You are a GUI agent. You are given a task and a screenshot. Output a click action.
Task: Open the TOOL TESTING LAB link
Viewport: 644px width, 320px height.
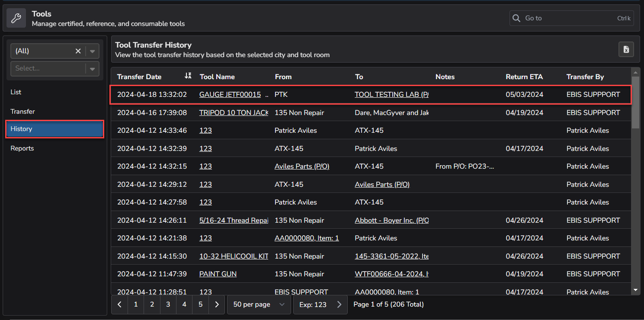[x=391, y=94]
